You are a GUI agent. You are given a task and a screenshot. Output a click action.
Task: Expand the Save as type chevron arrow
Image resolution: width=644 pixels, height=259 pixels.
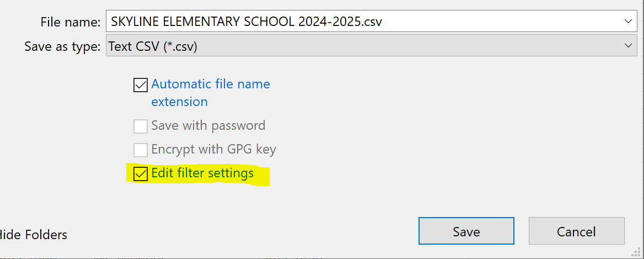[x=628, y=46]
